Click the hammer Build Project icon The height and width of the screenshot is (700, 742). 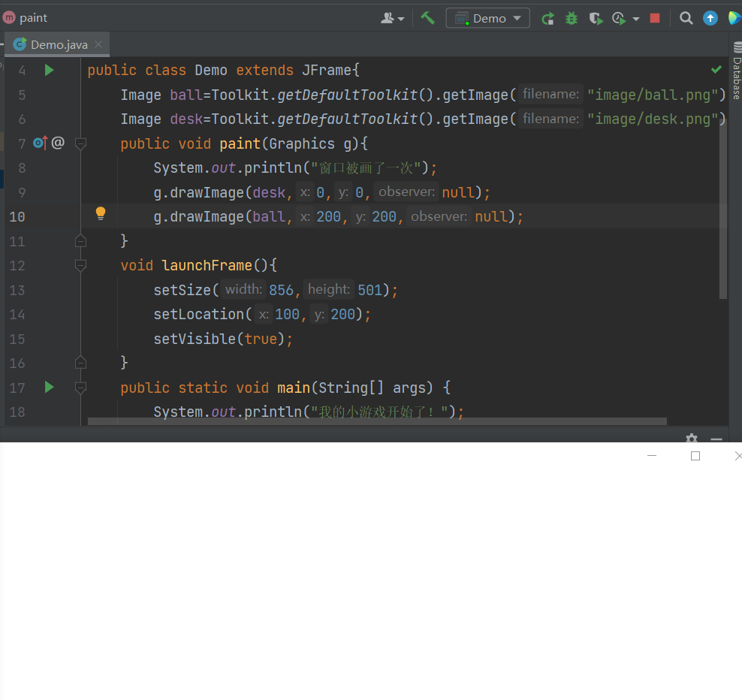tap(428, 18)
